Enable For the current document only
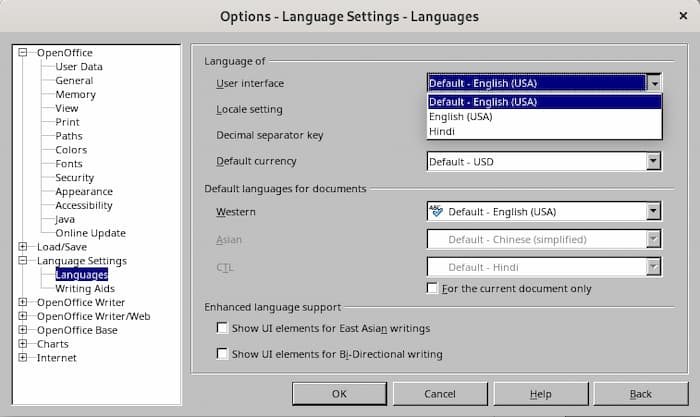700x417 pixels. [x=433, y=289]
